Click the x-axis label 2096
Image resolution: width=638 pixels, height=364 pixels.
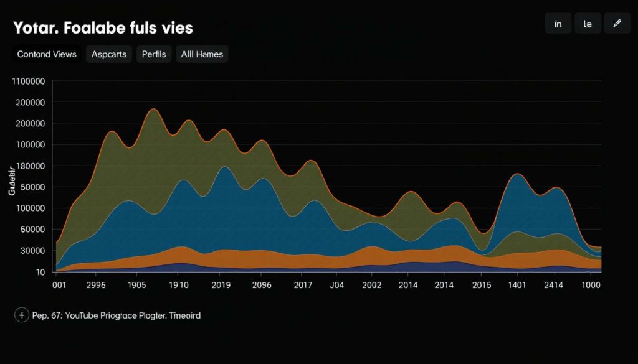coord(262,285)
